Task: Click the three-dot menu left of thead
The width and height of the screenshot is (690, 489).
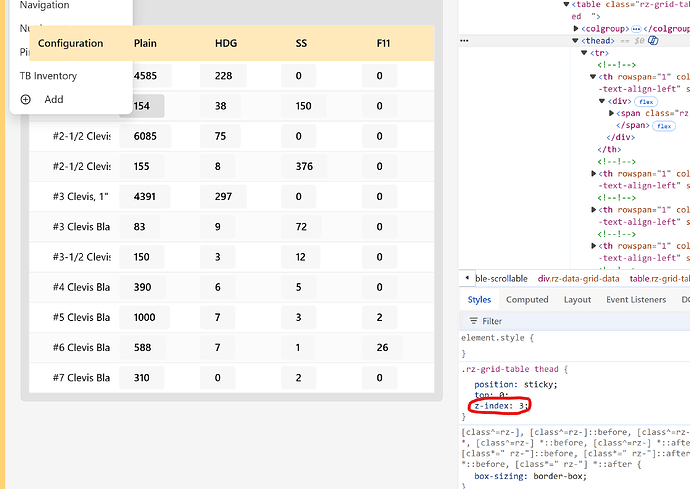Action: pos(464,40)
